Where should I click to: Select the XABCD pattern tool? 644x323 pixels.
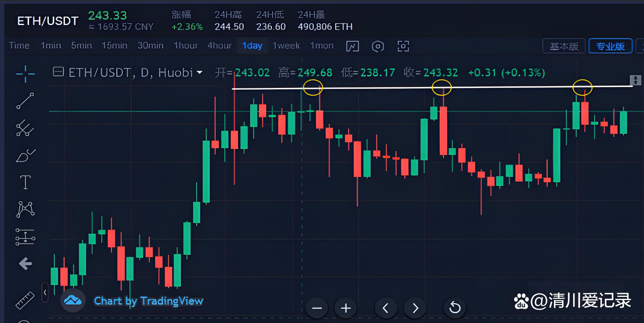click(26, 209)
